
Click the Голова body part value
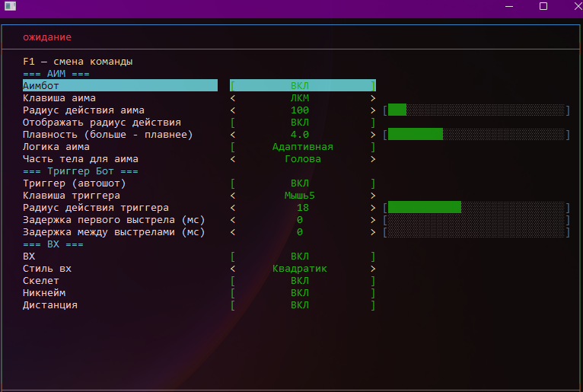coord(303,159)
